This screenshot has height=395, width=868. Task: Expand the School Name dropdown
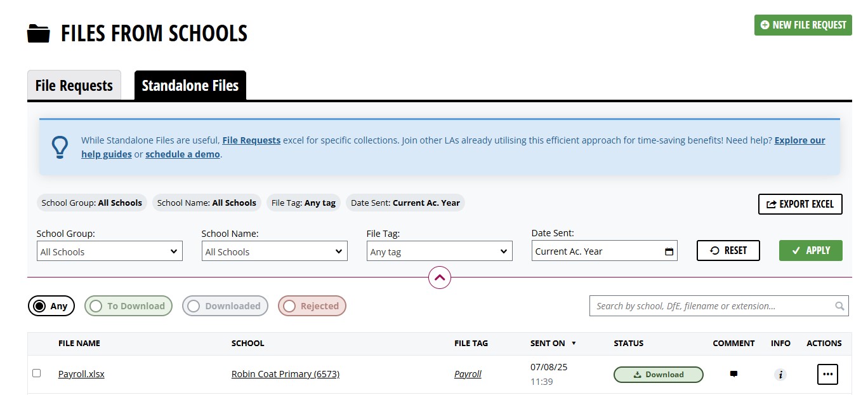coord(275,251)
